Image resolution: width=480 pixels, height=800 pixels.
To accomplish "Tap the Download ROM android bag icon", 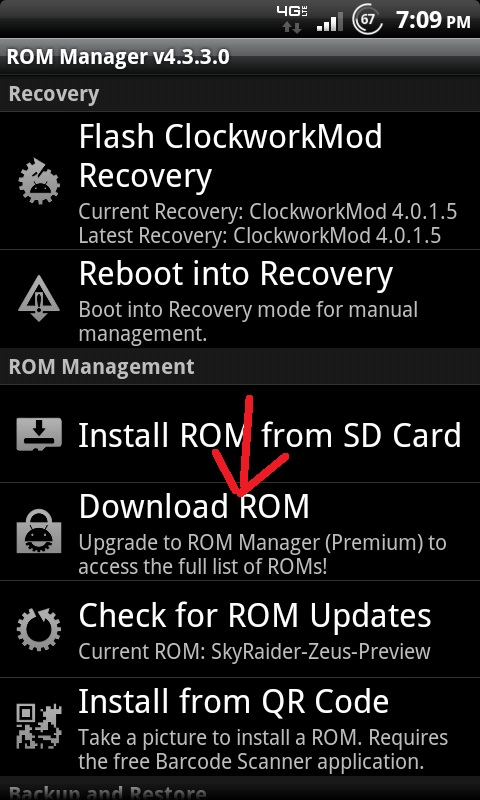I will [39, 531].
